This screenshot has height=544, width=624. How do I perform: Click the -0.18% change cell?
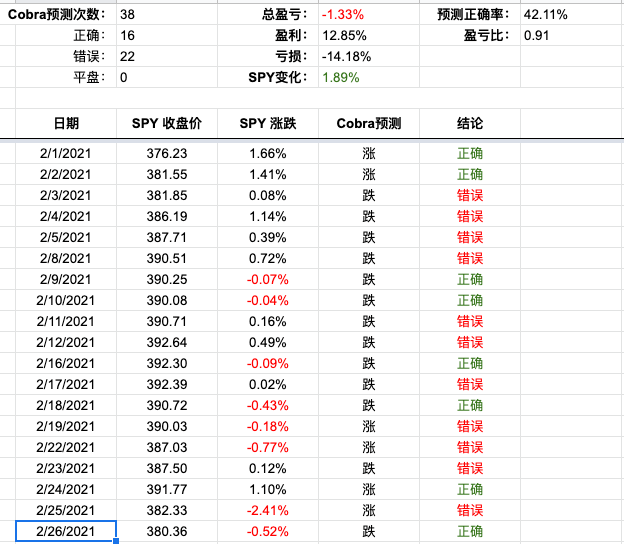click(268, 426)
